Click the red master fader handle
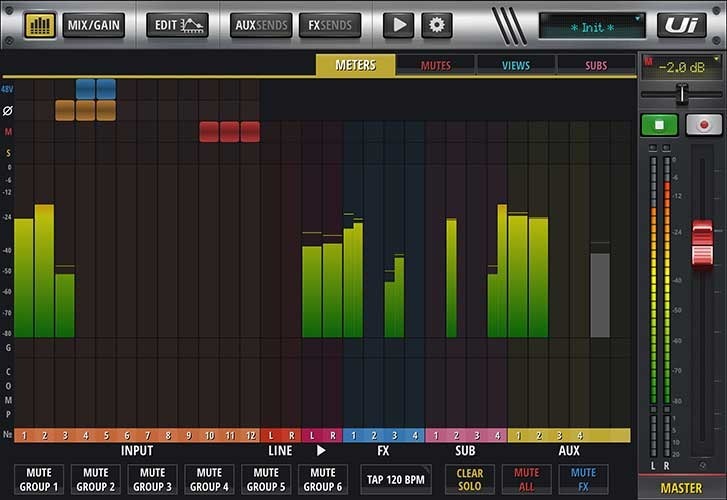 [x=702, y=245]
